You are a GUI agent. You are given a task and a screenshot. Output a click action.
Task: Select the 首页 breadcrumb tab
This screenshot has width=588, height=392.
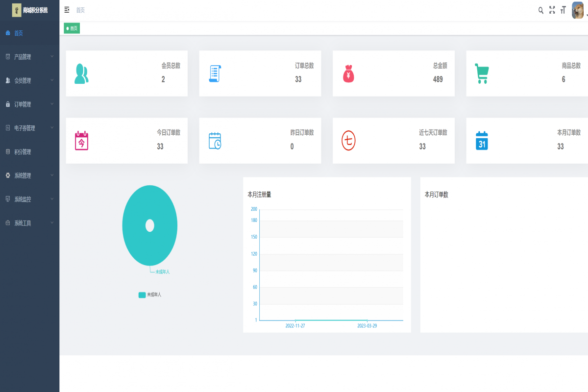pyautogui.click(x=80, y=10)
